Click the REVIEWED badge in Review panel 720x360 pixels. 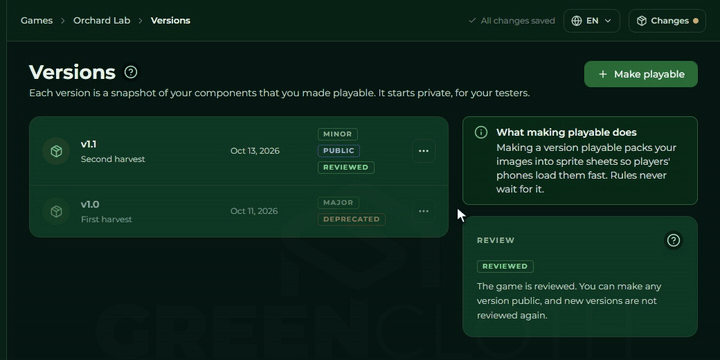point(505,266)
